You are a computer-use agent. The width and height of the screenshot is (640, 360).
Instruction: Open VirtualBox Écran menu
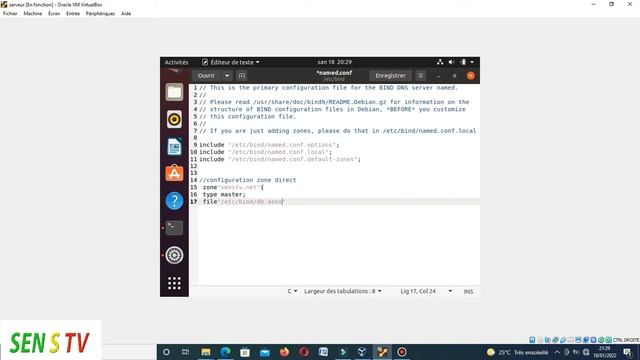pos(54,13)
